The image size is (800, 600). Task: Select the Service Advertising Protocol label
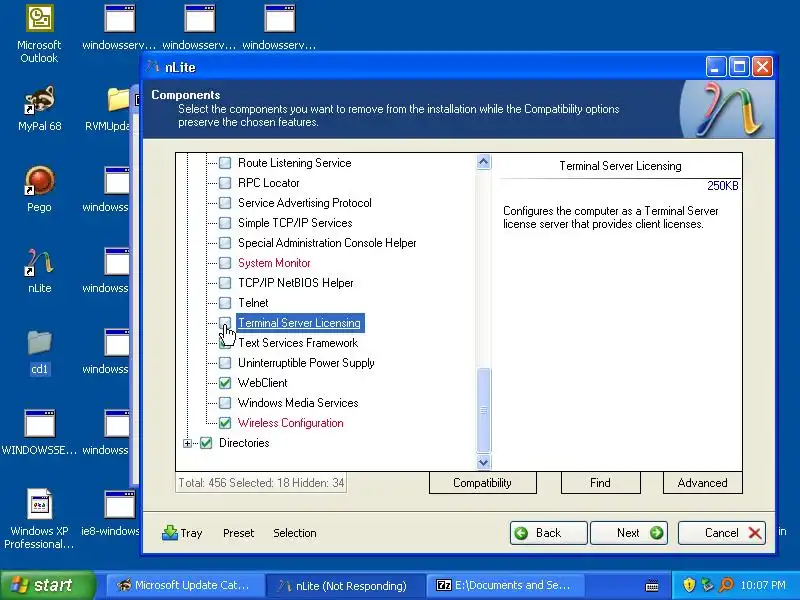tap(305, 203)
